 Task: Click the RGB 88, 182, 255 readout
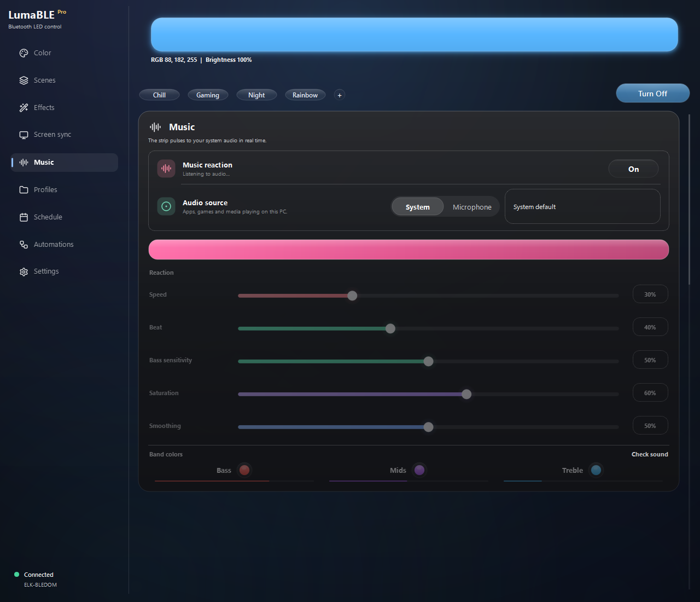tap(174, 60)
